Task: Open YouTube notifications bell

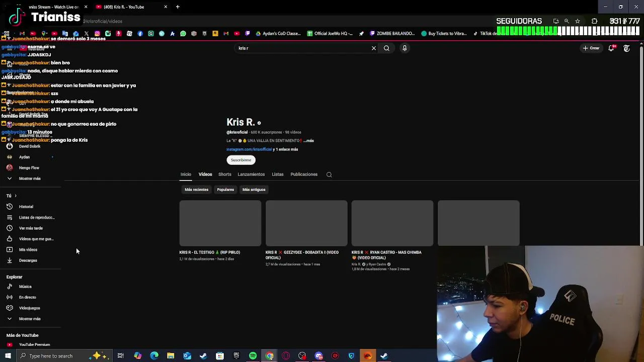Action: pyautogui.click(x=611, y=48)
